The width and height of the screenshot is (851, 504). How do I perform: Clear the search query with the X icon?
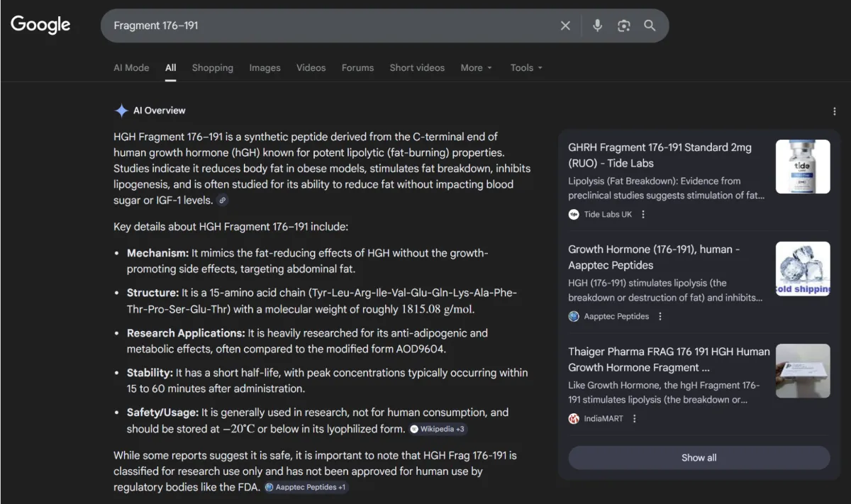click(565, 25)
